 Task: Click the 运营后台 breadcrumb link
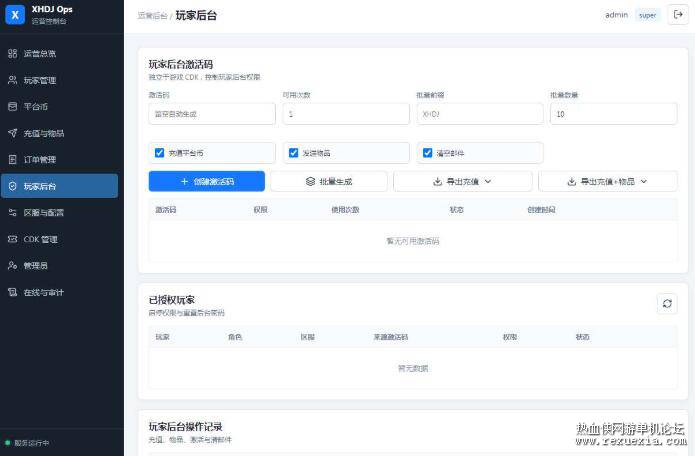[x=152, y=16]
